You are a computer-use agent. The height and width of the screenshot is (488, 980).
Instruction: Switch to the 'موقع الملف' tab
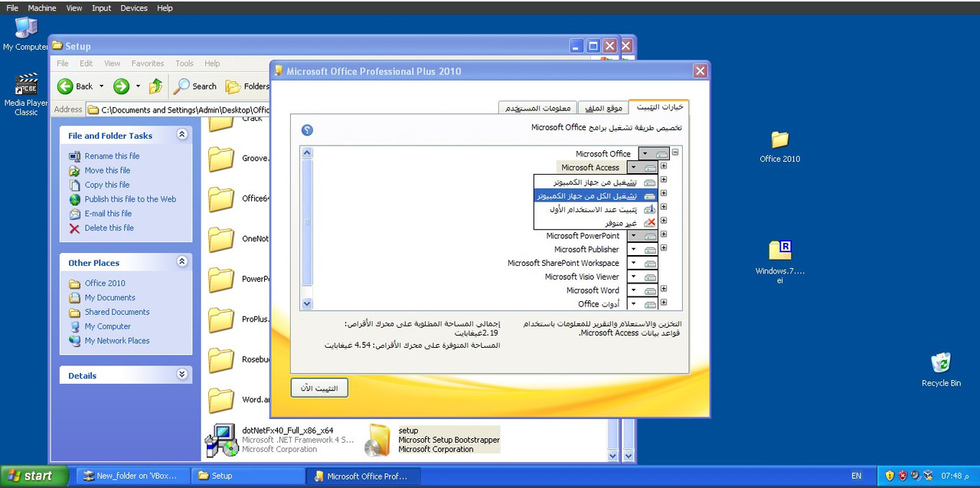(603, 108)
